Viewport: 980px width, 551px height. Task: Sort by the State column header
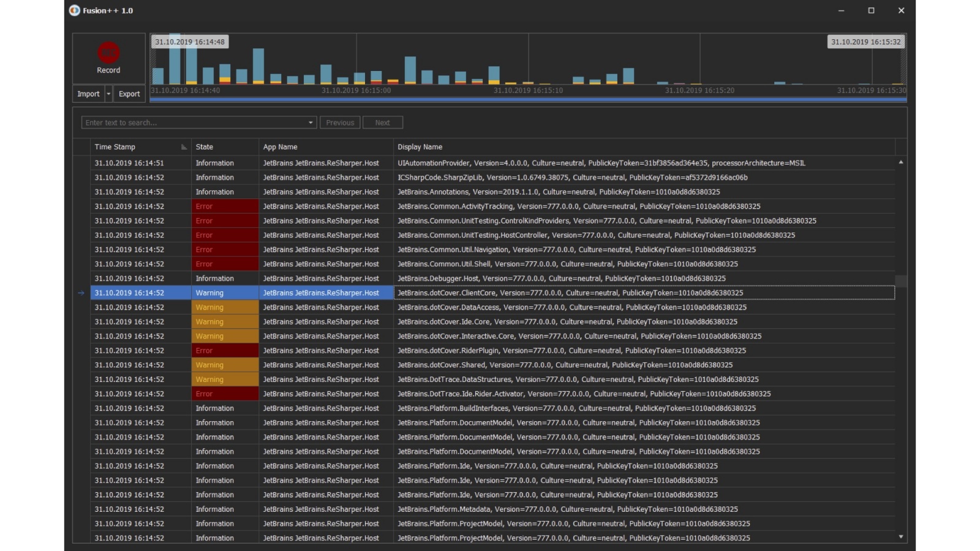225,147
